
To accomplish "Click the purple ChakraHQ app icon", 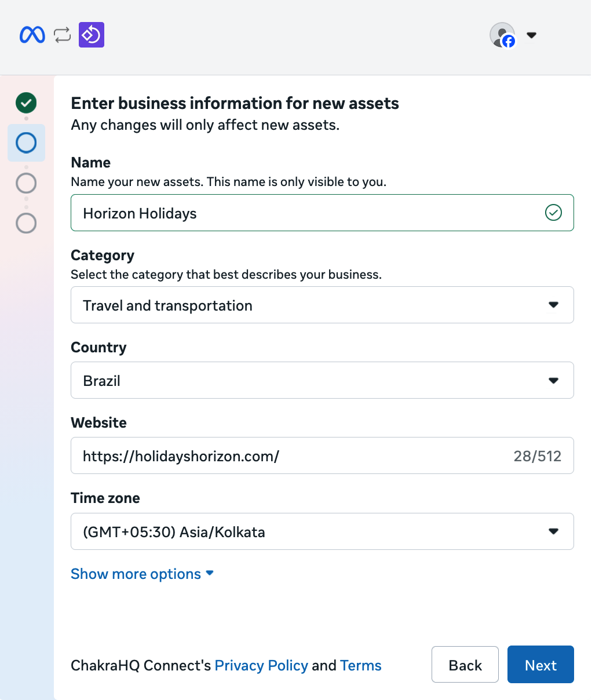I will coord(92,35).
